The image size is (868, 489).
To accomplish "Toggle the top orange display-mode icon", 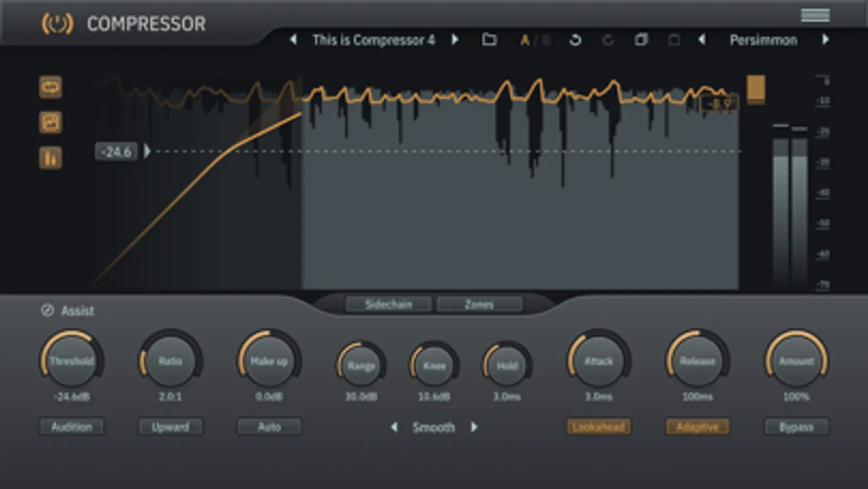I will pyautogui.click(x=50, y=87).
